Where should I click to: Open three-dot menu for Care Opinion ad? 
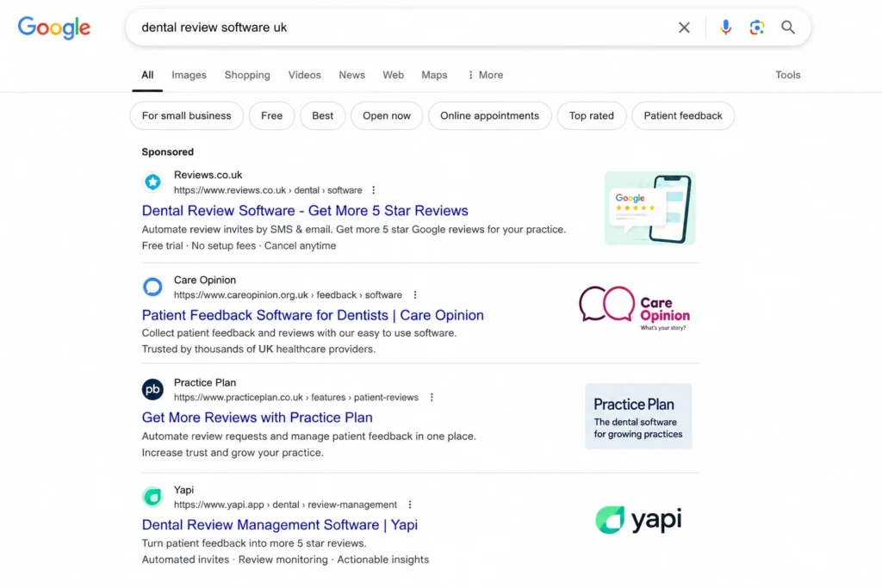point(415,294)
